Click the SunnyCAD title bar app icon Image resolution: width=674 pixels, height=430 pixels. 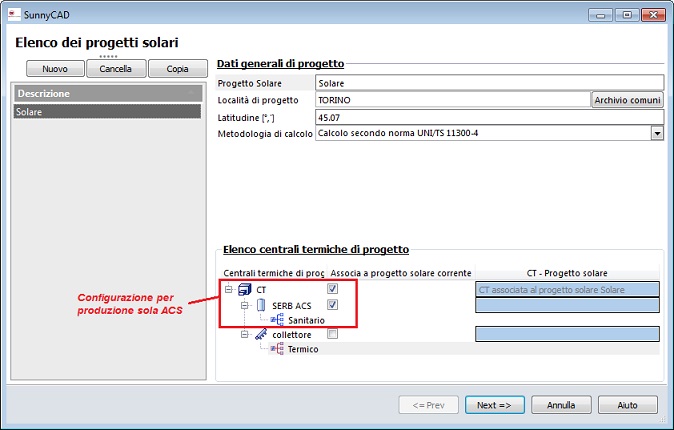click(x=12, y=15)
